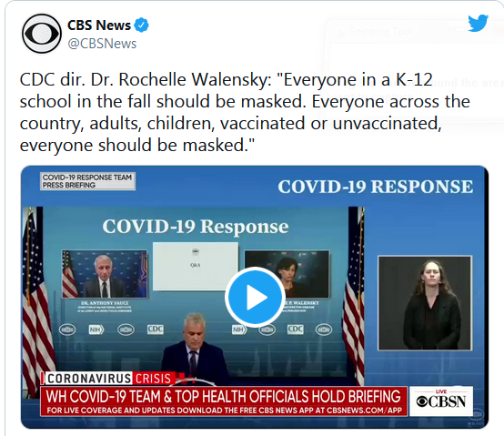
Task: Play the embedded briefing video
Action: [x=255, y=297]
